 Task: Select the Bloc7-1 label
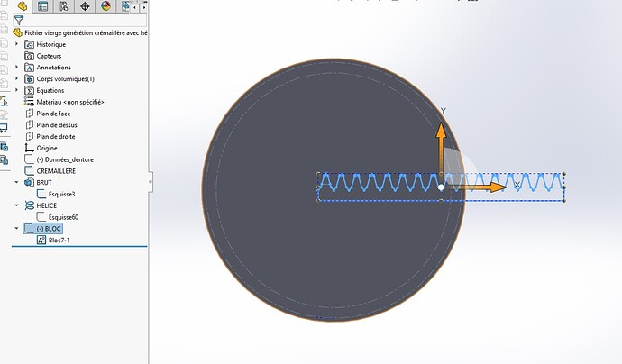(x=59, y=240)
